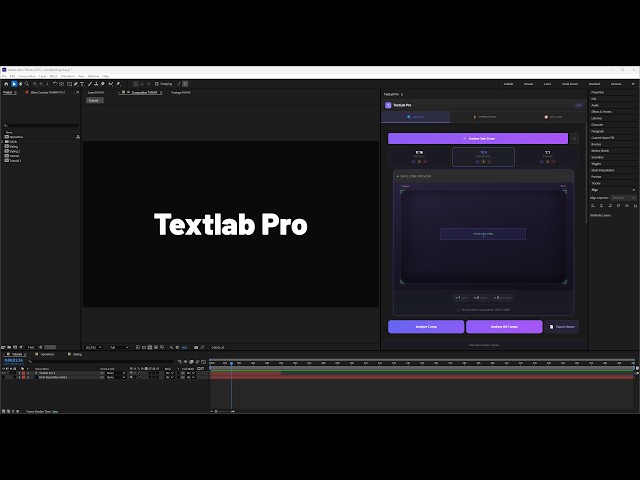This screenshot has height=480, width=640.
Task: Click the Export Report button
Action: tap(562, 327)
